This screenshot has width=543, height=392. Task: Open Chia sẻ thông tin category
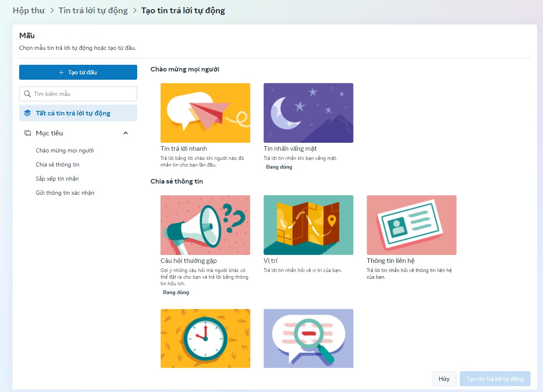point(57,164)
